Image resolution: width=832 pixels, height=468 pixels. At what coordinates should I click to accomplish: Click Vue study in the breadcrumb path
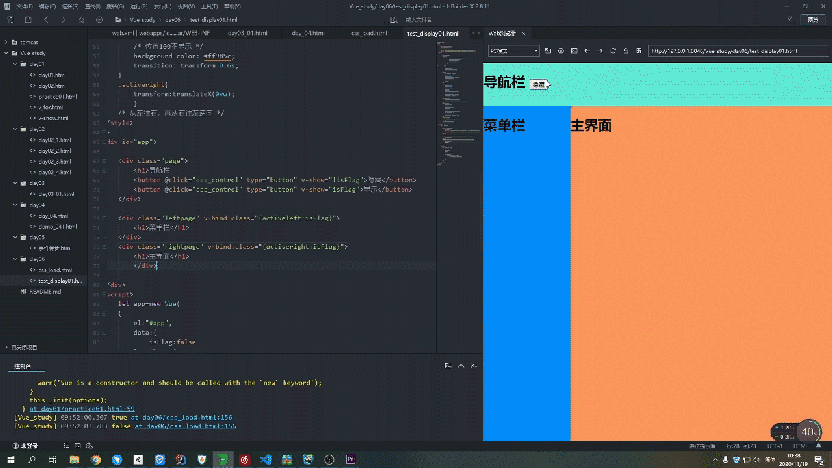(x=142, y=20)
